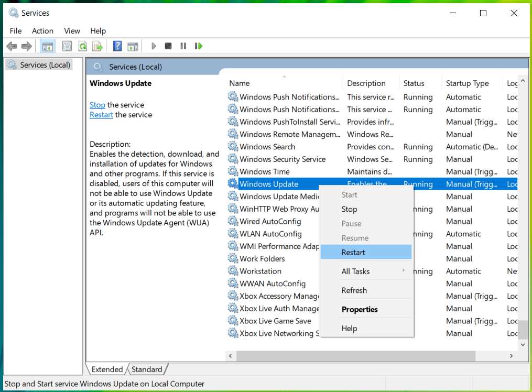Select Properties in the context menu
The width and height of the screenshot is (532, 392).
click(x=360, y=309)
